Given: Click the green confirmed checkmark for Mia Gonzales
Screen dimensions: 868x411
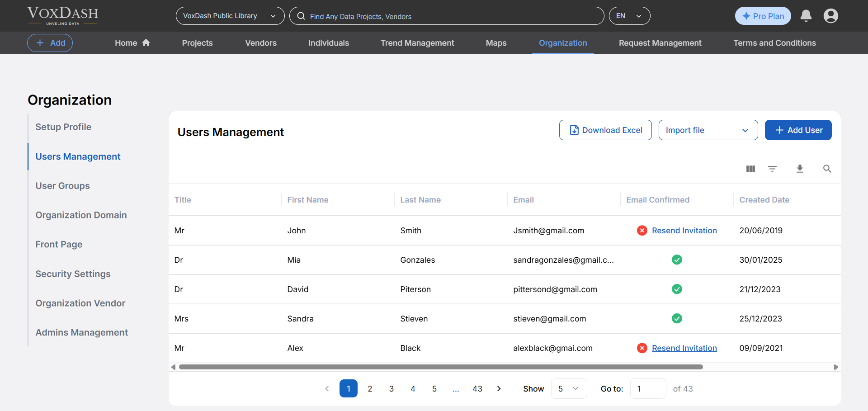Looking at the screenshot, I should pos(677,260).
